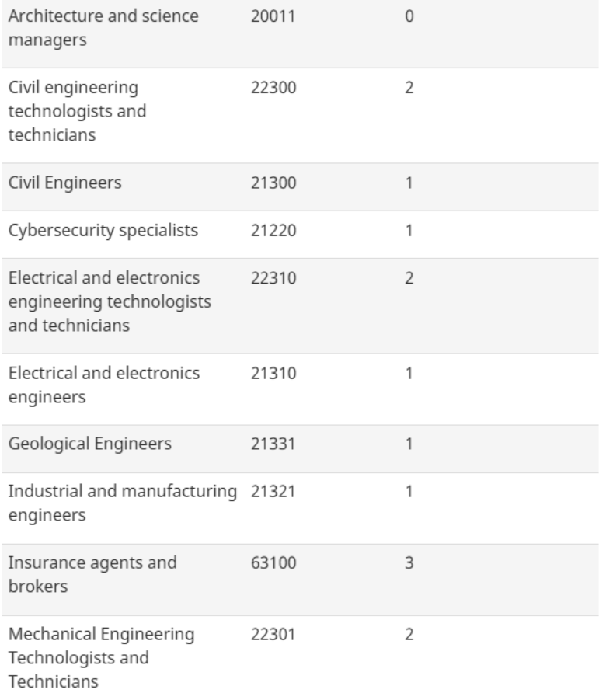Select code 21300 for Civil Engineers
Image resolution: width=599 pixels, height=700 pixels.
pyautogui.click(x=273, y=183)
